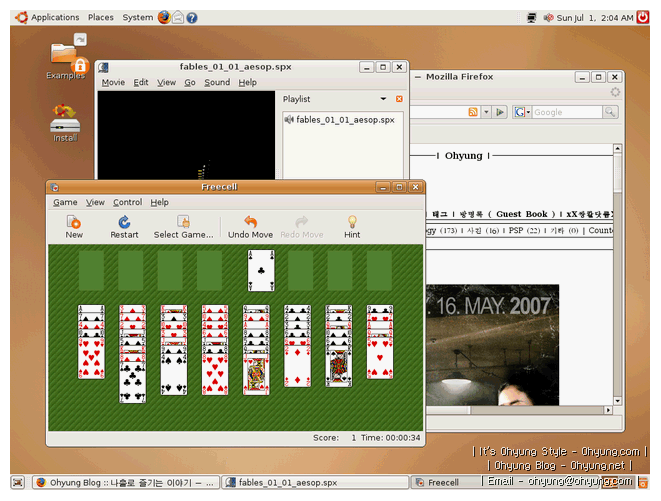661x501 pixels.
Task: Switch to fables_01_01_aesop.spx taskbar button
Action: point(315,482)
